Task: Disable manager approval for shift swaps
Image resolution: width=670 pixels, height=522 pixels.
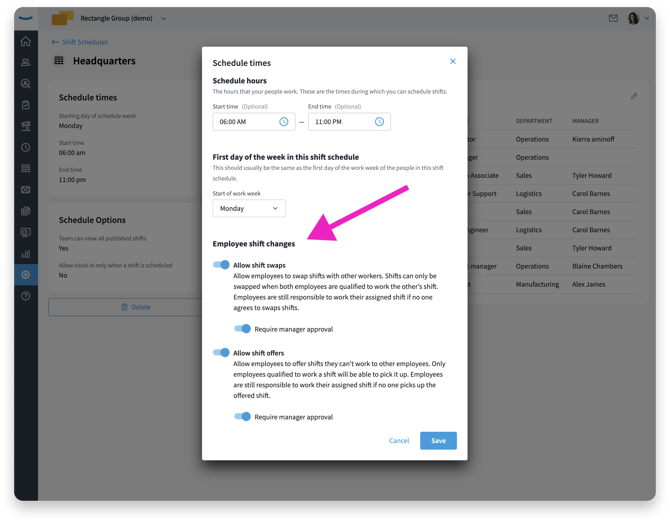Action: (x=242, y=329)
